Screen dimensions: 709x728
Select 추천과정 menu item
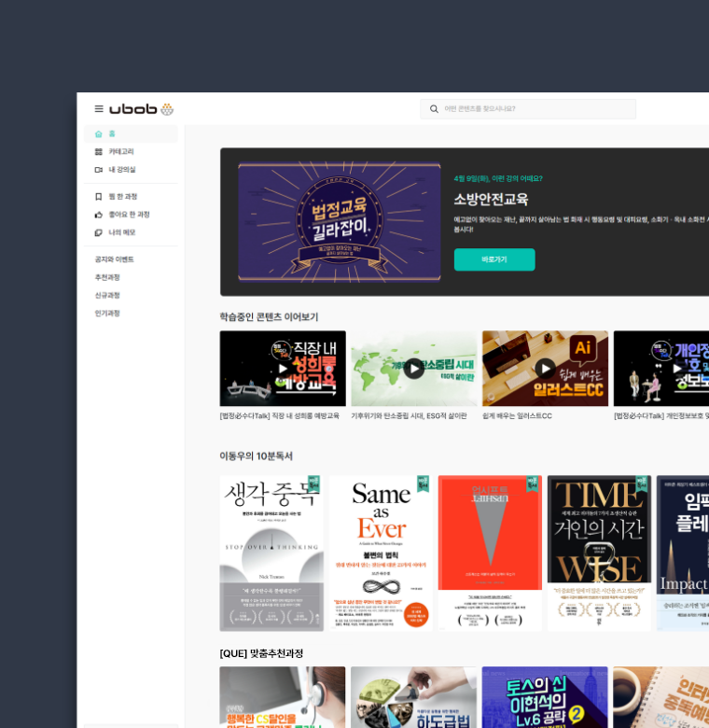(x=107, y=277)
